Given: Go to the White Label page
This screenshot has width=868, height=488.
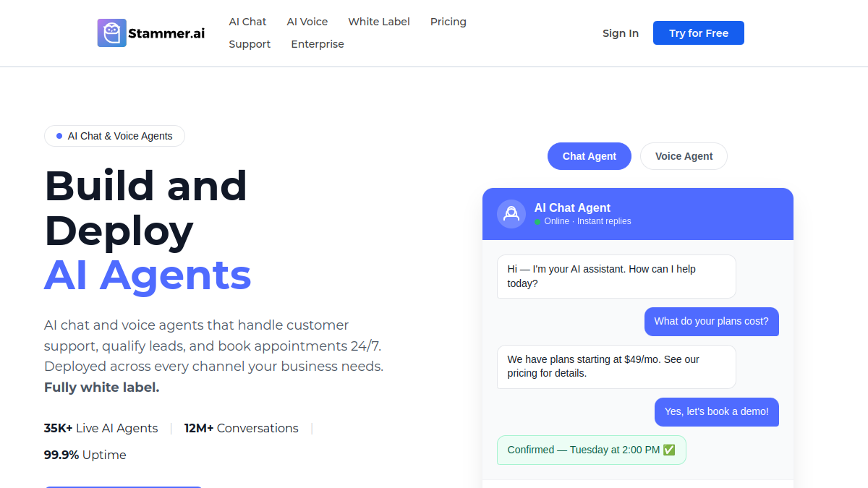Looking at the screenshot, I should (x=379, y=22).
